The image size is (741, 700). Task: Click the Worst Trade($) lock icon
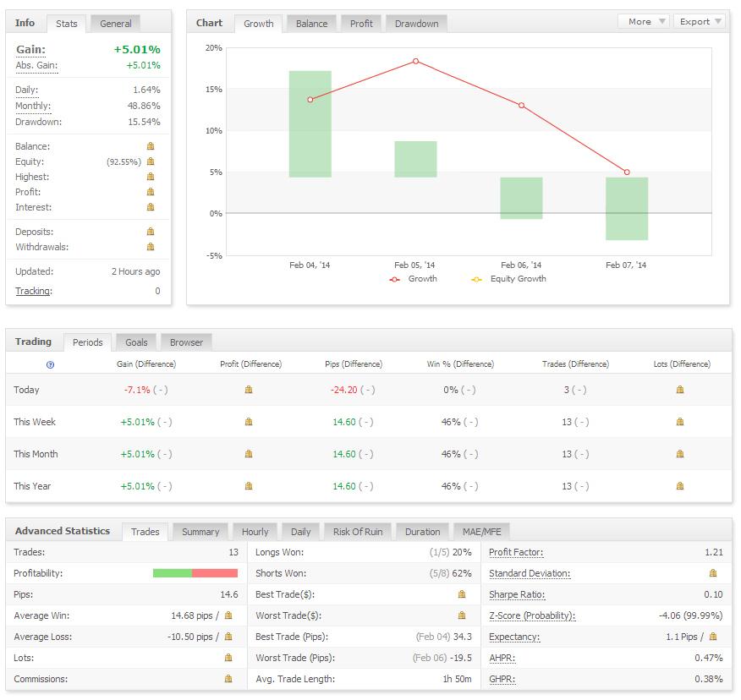(462, 615)
